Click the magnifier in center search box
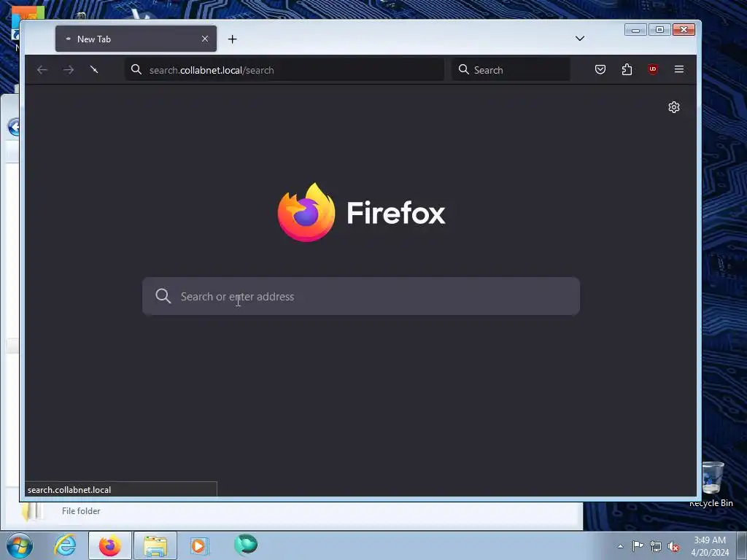The height and width of the screenshot is (560, 747). [x=163, y=296]
